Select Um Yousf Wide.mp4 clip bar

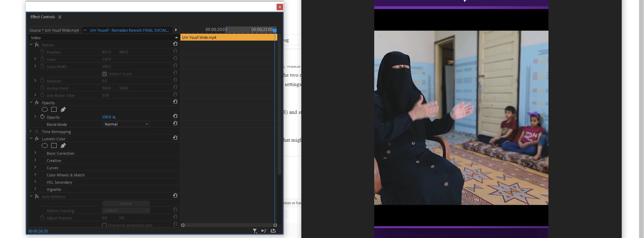click(x=229, y=37)
